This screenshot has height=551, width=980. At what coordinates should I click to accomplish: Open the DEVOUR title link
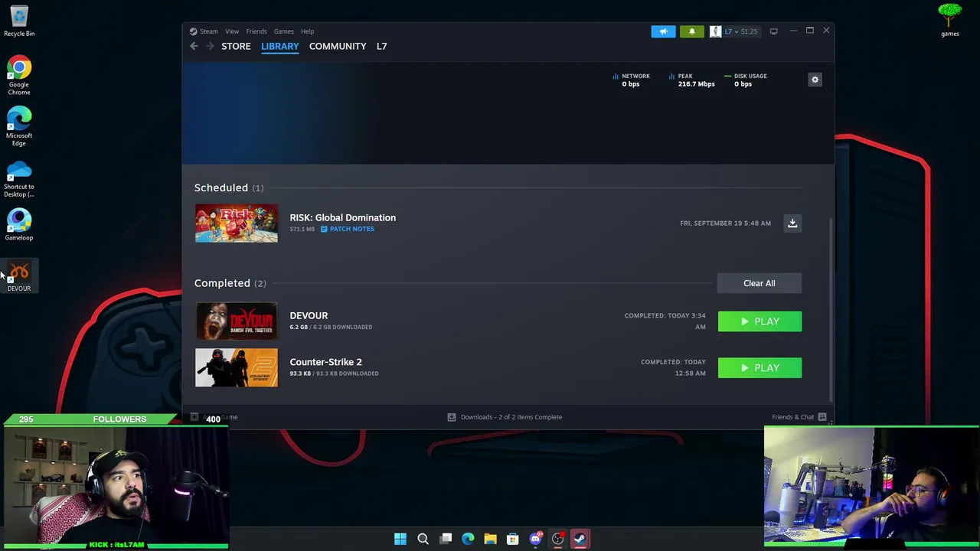(x=309, y=315)
